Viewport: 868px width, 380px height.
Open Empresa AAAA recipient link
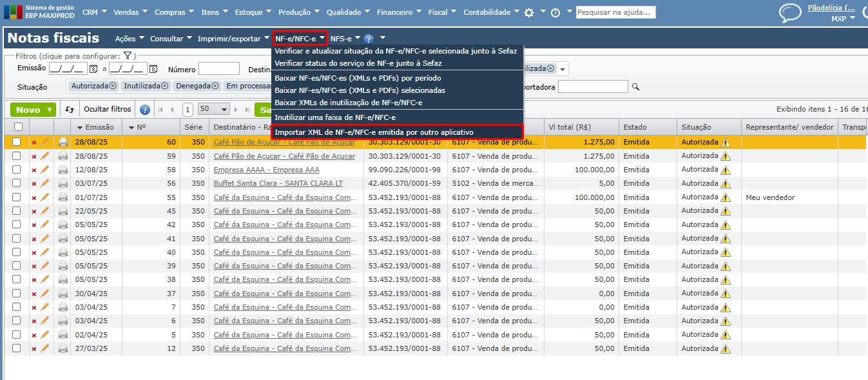click(266, 170)
